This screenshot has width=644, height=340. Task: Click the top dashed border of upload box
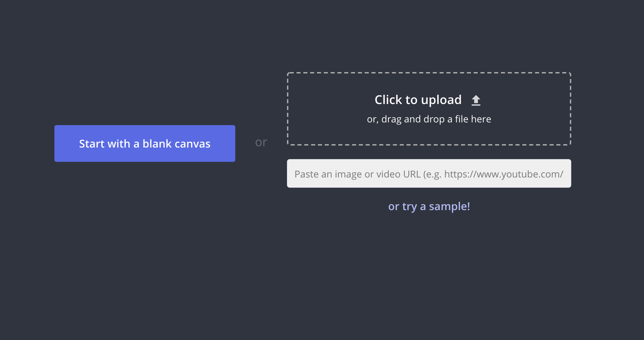(429, 73)
